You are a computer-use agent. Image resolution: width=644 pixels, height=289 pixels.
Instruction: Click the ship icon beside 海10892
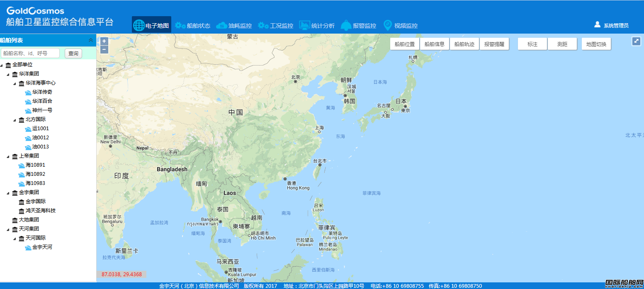coord(22,175)
